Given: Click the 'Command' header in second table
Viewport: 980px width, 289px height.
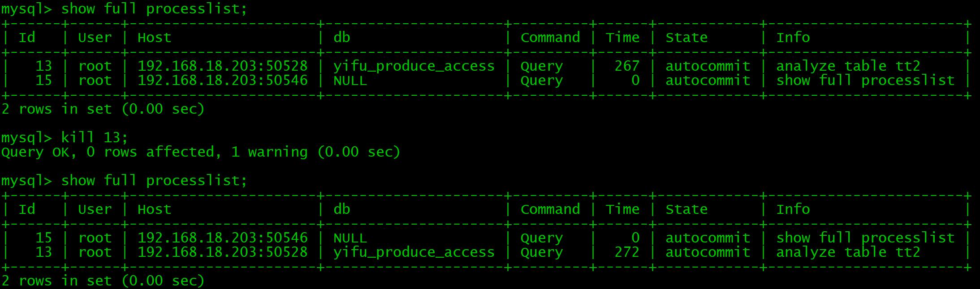Looking at the screenshot, I should [550, 209].
